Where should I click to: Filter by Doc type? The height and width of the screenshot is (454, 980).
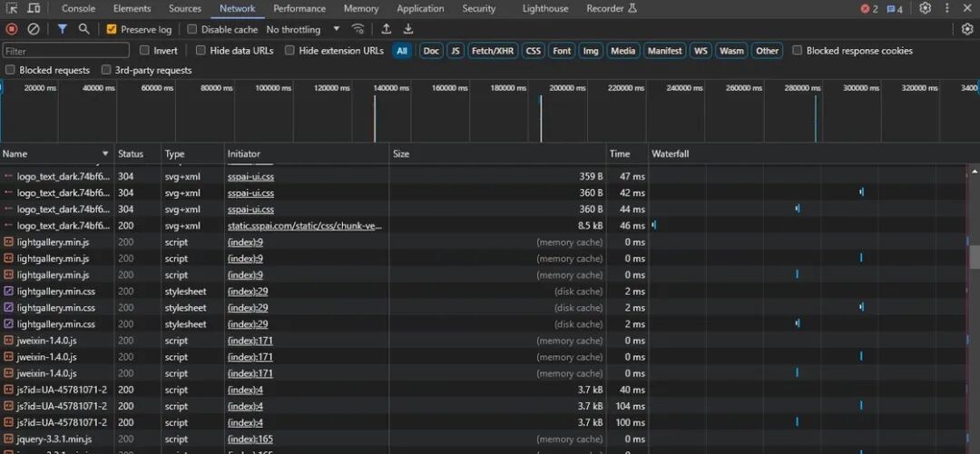pyautogui.click(x=431, y=51)
